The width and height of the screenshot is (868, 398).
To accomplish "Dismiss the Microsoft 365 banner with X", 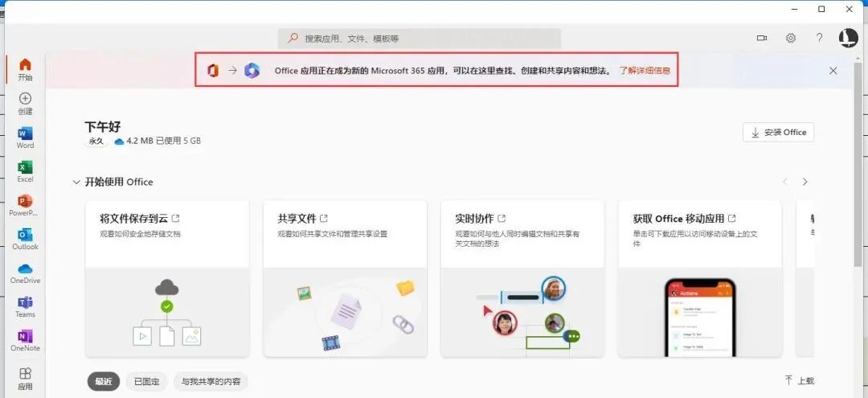I will (x=833, y=70).
